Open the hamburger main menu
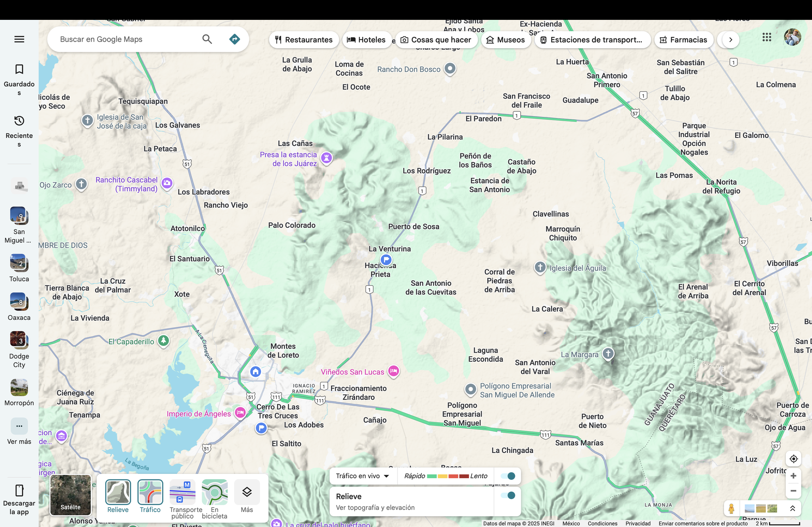This screenshot has width=812, height=527. [x=19, y=39]
